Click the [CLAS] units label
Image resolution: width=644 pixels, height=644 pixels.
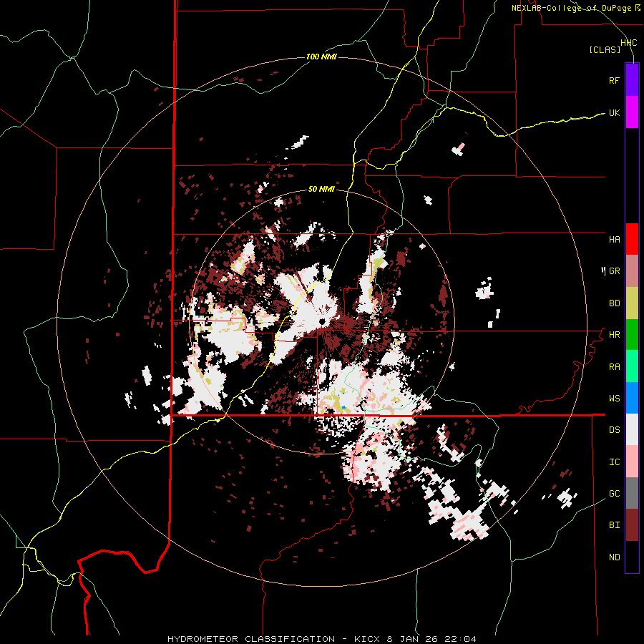pyautogui.click(x=605, y=50)
